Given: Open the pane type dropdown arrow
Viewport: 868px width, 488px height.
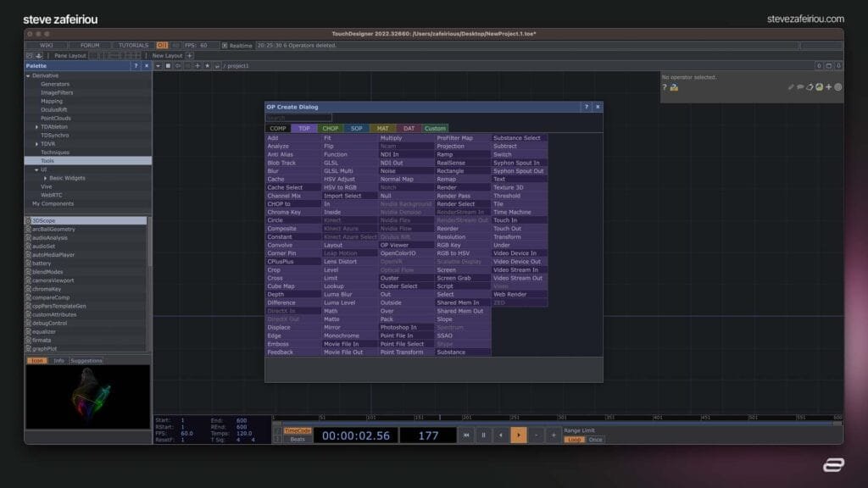Looking at the screenshot, I should point(158,66).
